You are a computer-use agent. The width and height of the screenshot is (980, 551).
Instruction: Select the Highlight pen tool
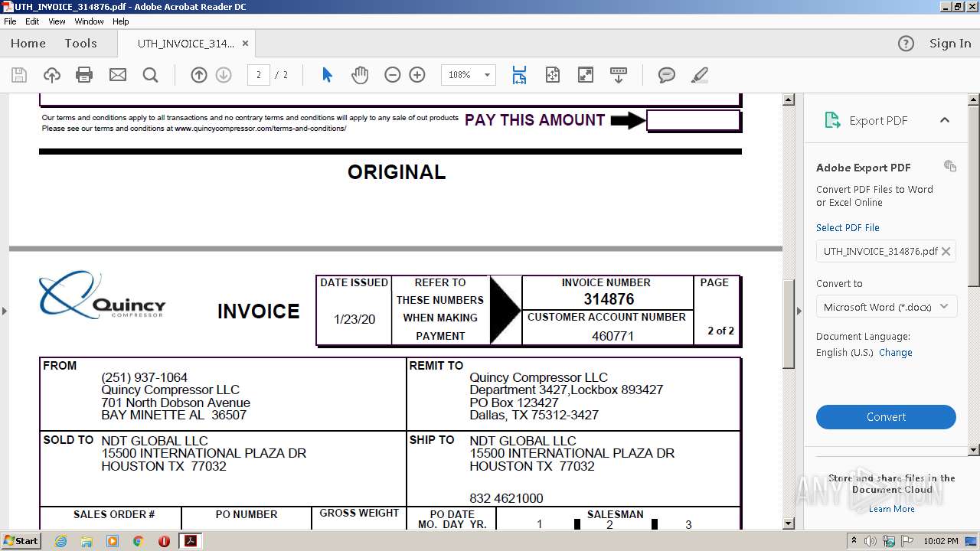(699, 75)
